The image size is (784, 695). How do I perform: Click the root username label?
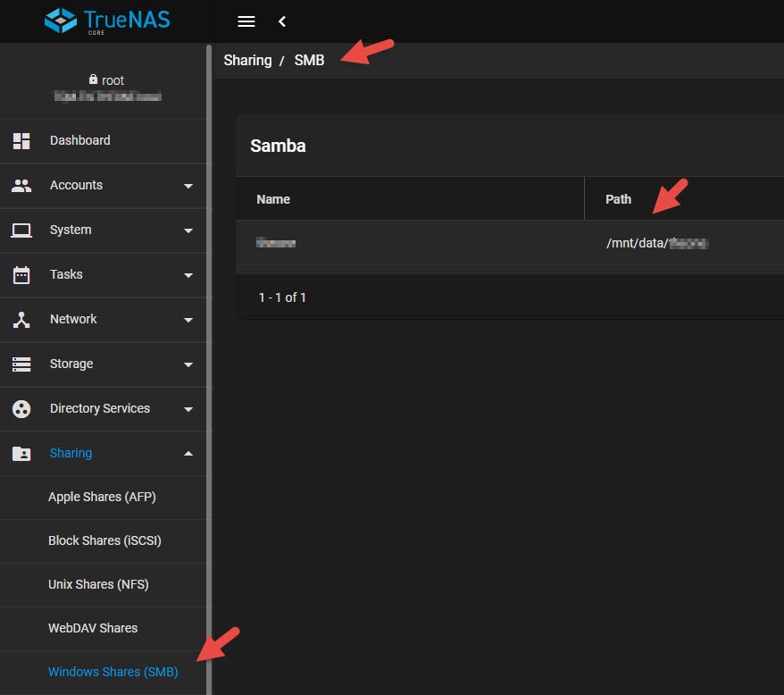(113, 80)
